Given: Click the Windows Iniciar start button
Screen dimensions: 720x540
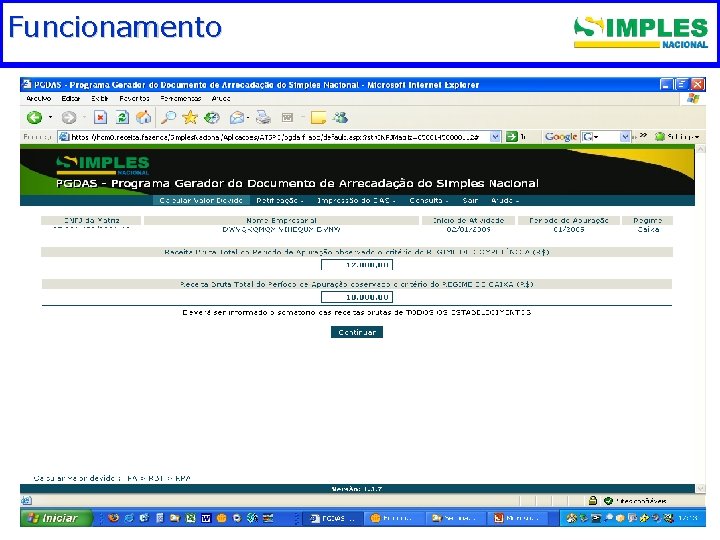Looking at the screenshot, I should [55, 518].
